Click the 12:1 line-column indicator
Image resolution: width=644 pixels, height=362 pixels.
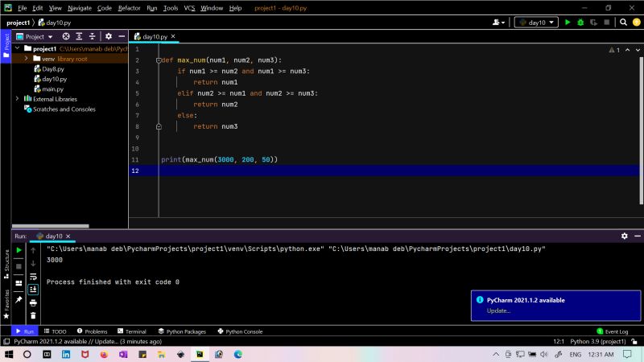coord(559,341)
